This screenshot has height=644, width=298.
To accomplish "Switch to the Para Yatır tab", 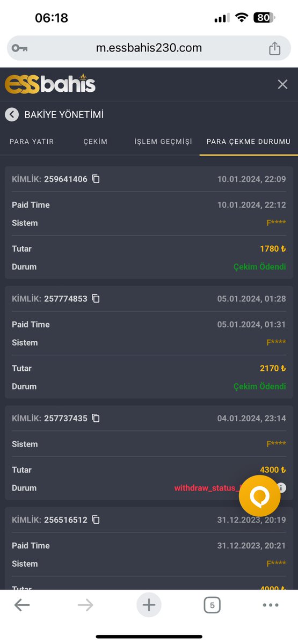I will [x=31, y=142].
